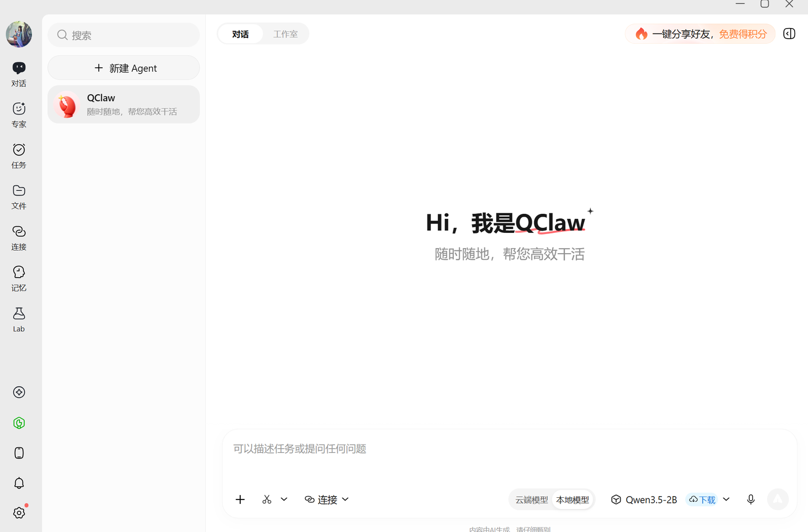Go to 对话 in the sidebar

19,75
